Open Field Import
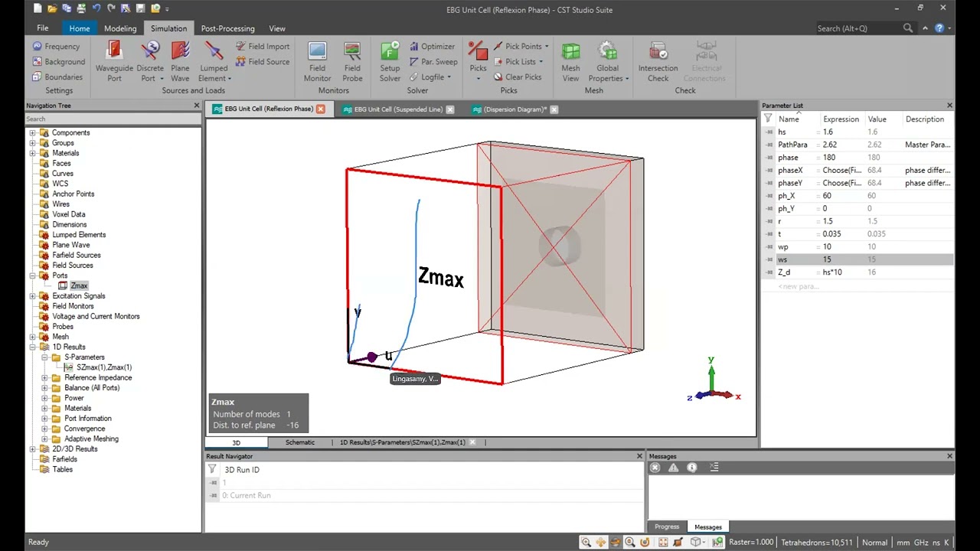This screenshot has height=551, width=980. click(x=263, y=46)
